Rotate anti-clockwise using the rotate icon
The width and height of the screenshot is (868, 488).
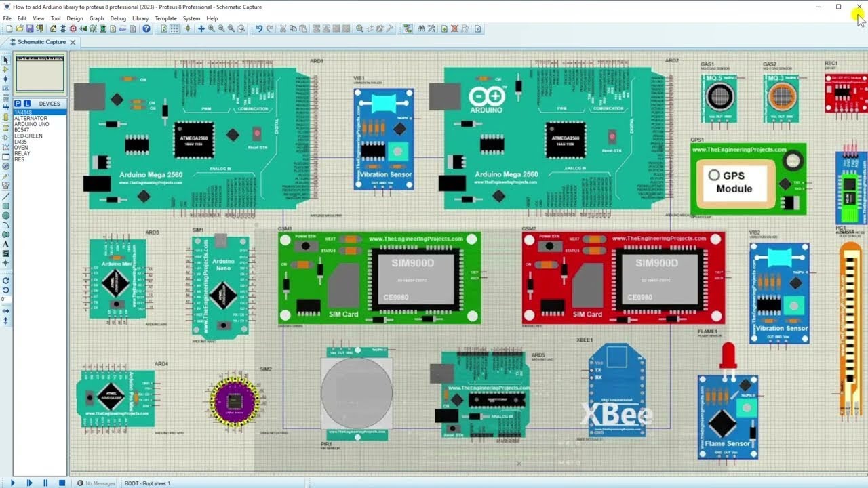pyautogui.click(x=5, y=289)
